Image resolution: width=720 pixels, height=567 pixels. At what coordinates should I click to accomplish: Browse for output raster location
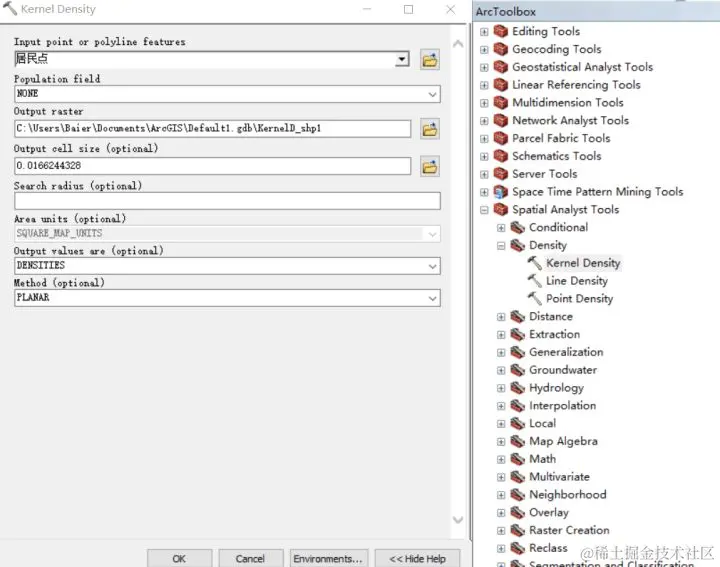[x=430, y=129]
